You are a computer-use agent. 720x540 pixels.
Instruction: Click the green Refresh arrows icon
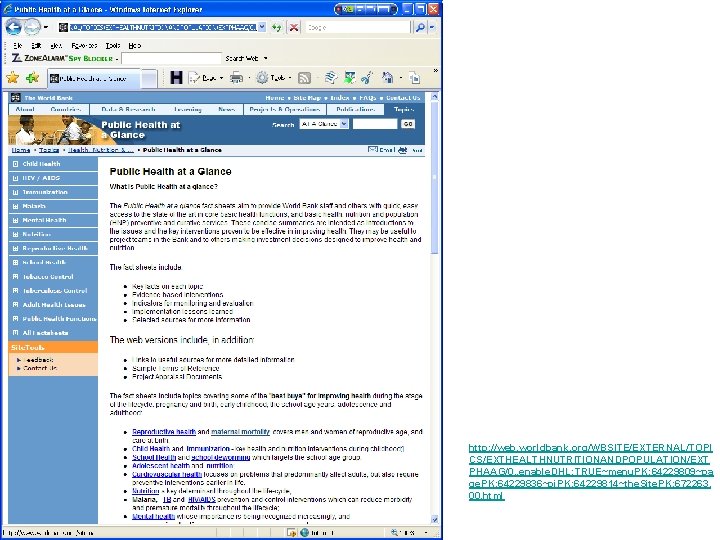276,28
